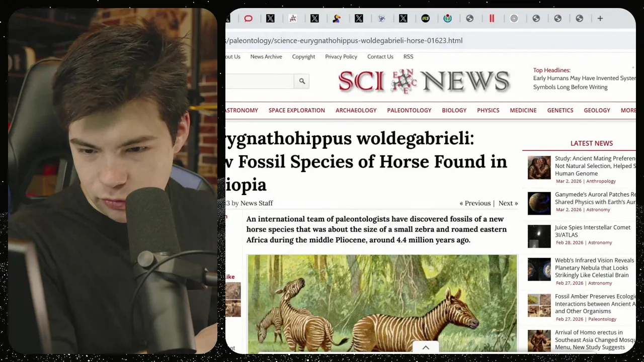Click the browser address bar URL

pos(344,40)
